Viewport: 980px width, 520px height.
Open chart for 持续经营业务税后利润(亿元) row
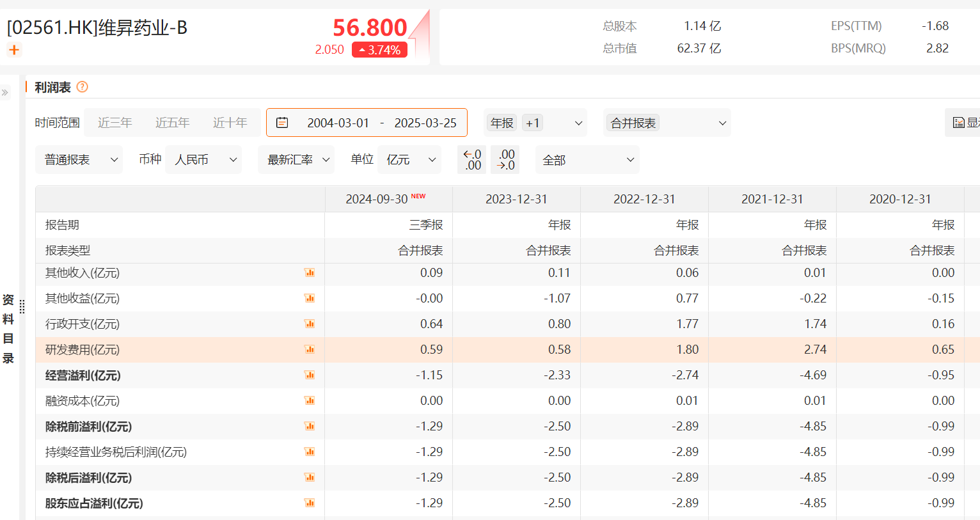click(310, 452)
